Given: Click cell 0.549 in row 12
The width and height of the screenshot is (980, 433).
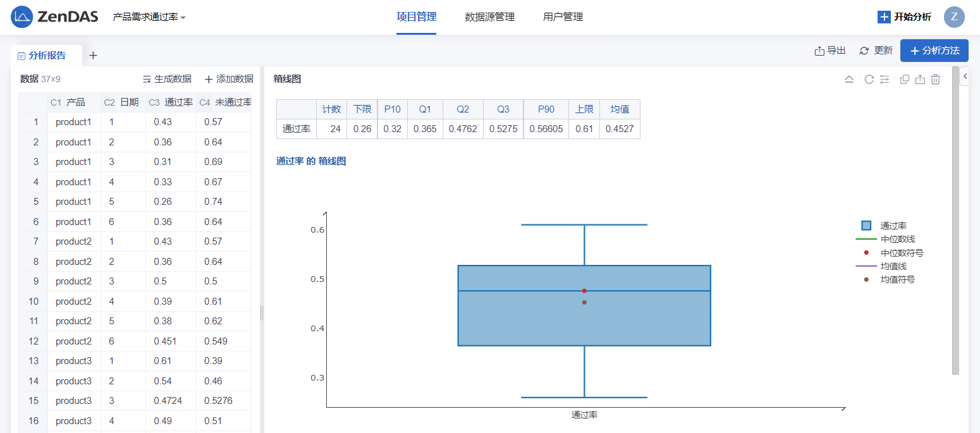Looking at the screenshot, I should 224,341.
